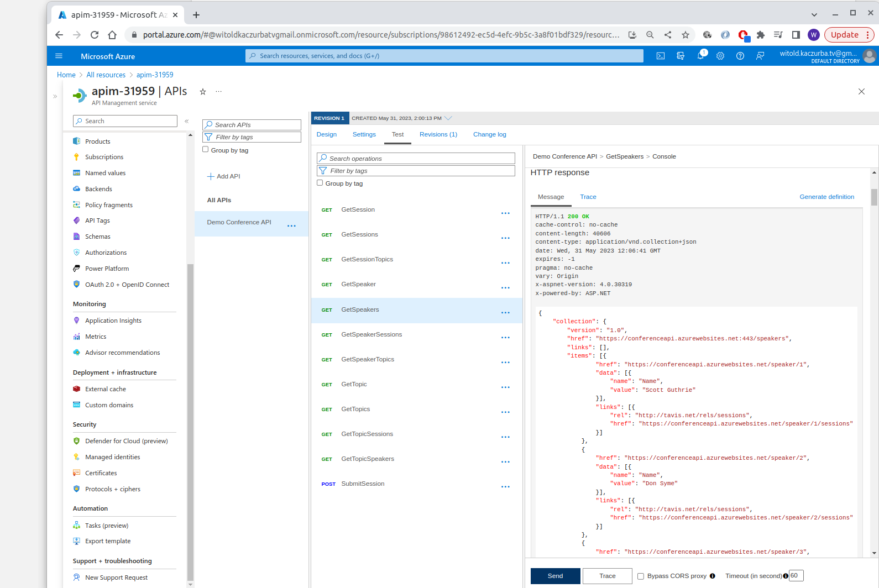Viewport: 879px width, 588px height.
Task: Open more options ellipsis next to apim-31959 title
Action: pyautogui.click(x=218, y=92)
